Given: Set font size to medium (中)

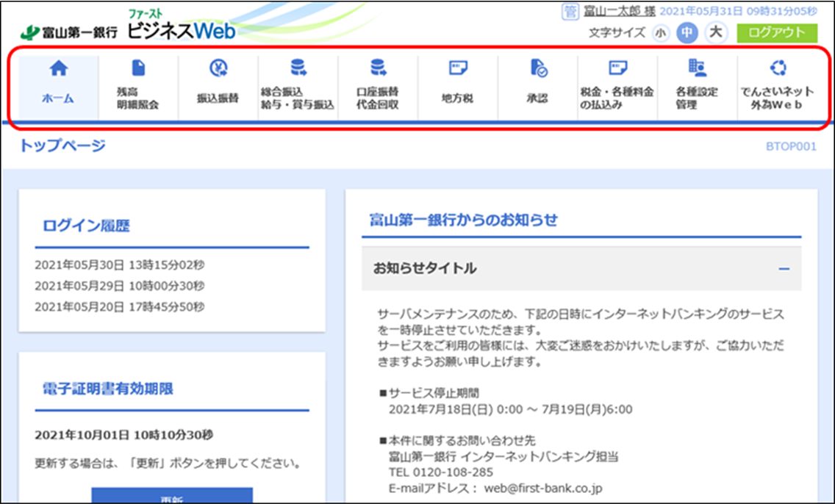Looking at the screenshot, I should 687,33.
